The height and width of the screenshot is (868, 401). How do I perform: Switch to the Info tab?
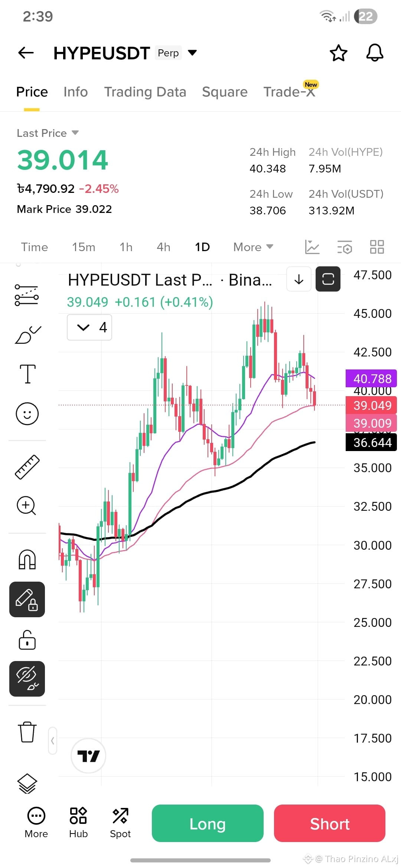[x=76, y=92]
